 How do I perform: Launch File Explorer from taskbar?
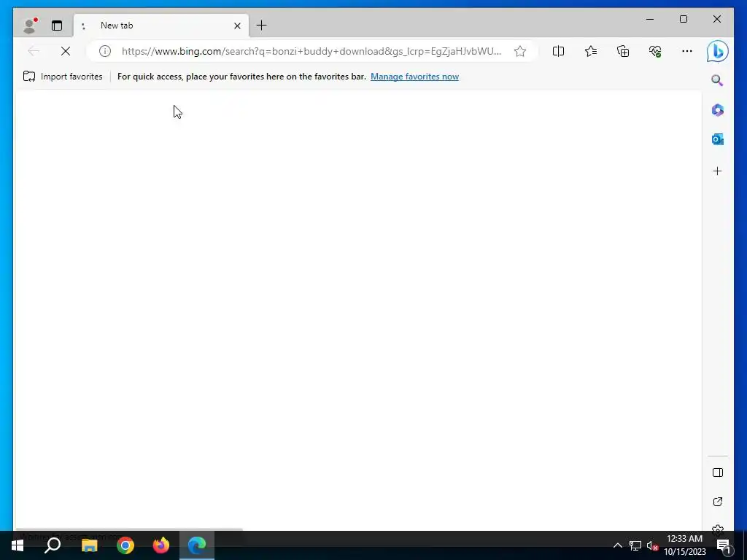(x=89, y=545)
